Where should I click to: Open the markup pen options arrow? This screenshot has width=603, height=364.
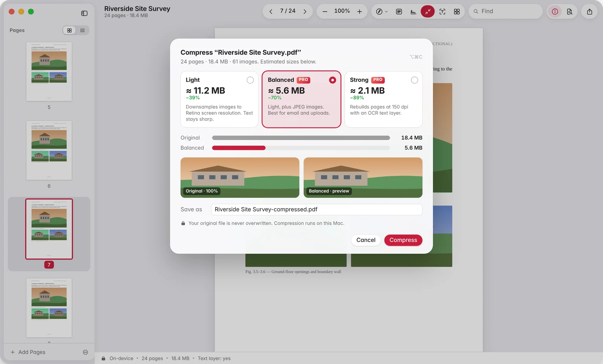386,12
